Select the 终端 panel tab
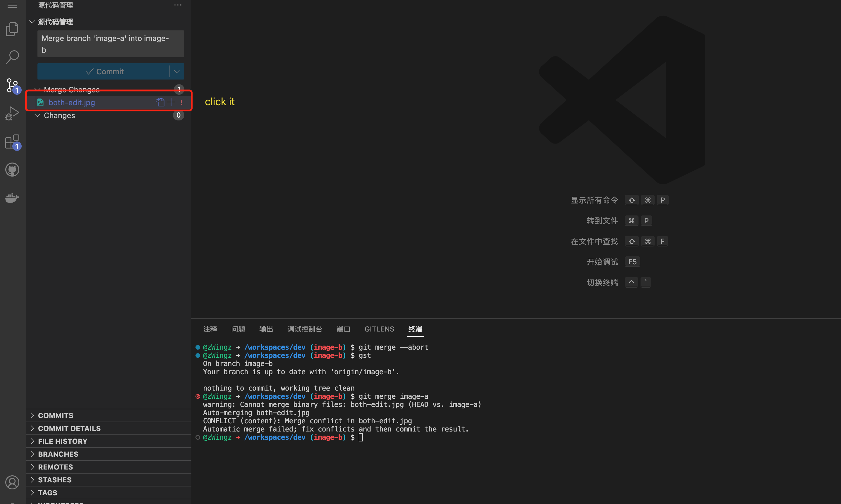This screenshot has width=841, height=504. 416,329
